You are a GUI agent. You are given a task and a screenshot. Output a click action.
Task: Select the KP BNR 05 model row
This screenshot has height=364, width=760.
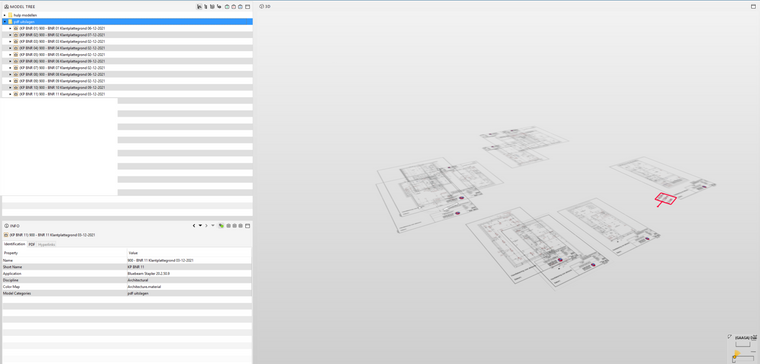(127, 54)
